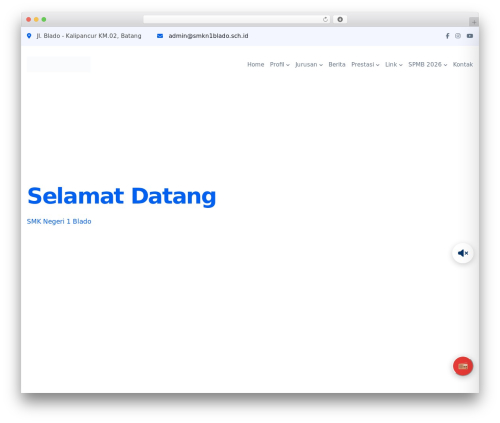
Task: Click the Selamat Datang heading
Action: point(122,196)
